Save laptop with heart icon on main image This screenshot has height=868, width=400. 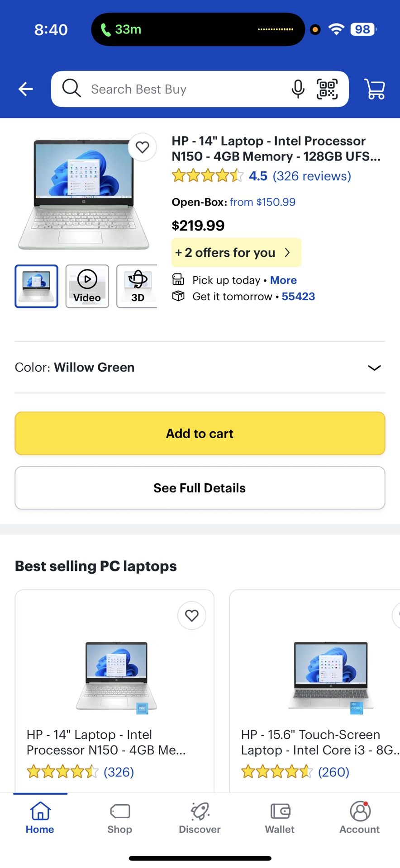pyautogui.click(x=143, y=147)
